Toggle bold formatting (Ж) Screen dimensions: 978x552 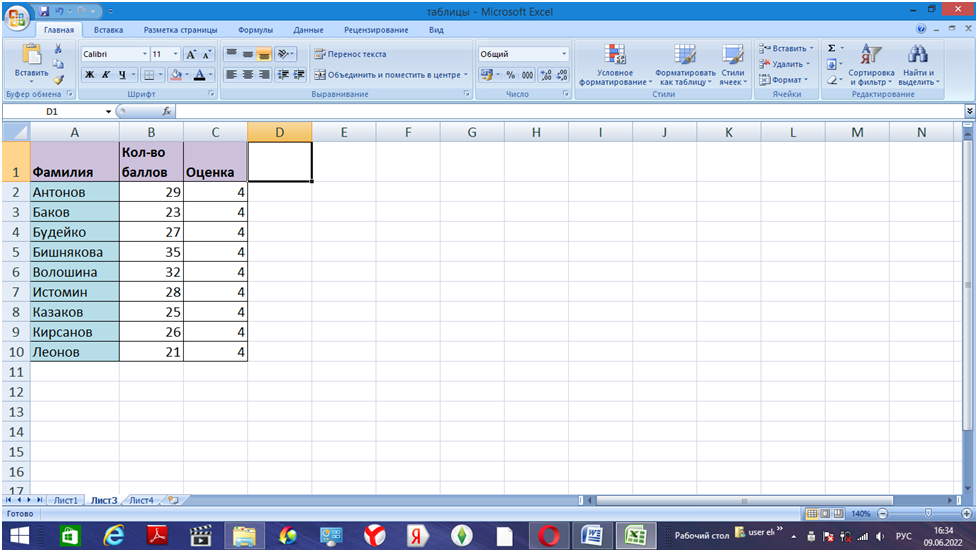[90, 75]
